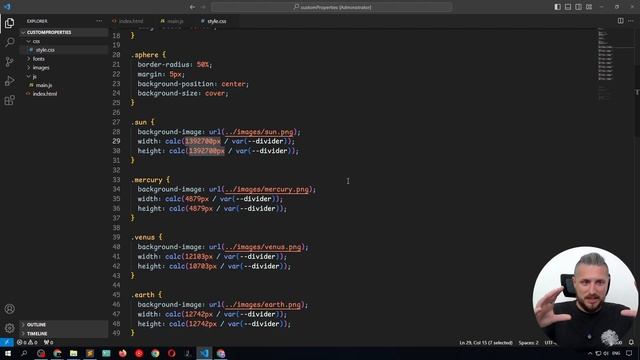This screenshot has width=640, height=360.
Task: Place cursor on the .sphere selector
Action: [144, 55]
